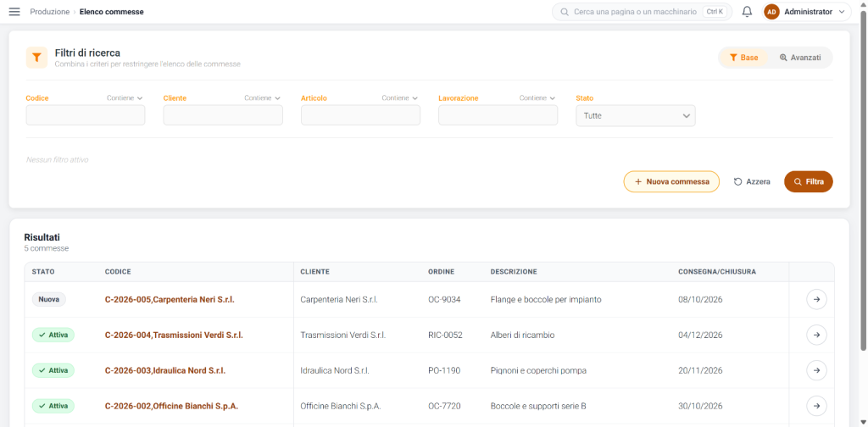Image resolution: width=868 pixels, height=427 pixels.
Task: Focus the Articolo filter input
Action: [x=360, y=115]
